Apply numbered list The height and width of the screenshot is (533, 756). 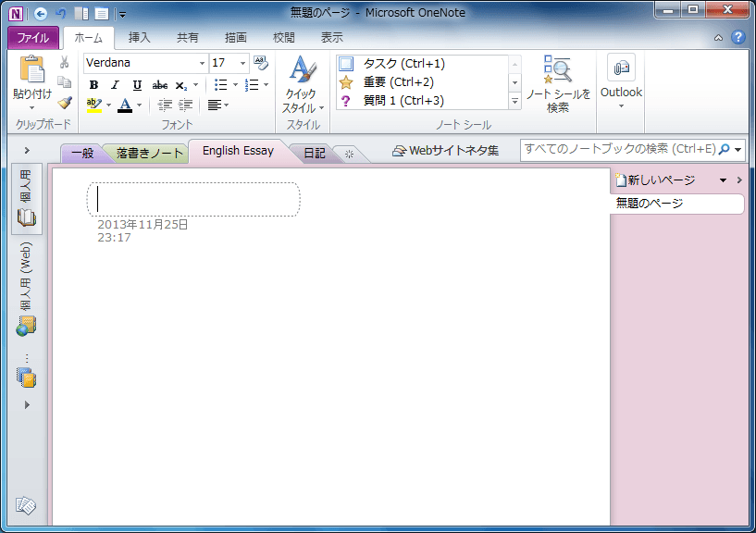(252, 85)
